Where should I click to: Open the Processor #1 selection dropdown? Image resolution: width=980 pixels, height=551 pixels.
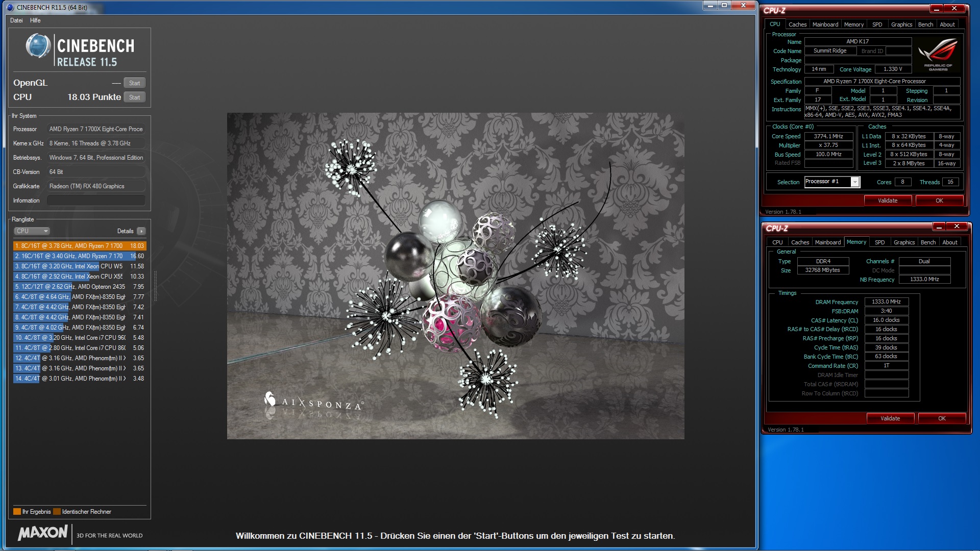(x=832, y=182)
